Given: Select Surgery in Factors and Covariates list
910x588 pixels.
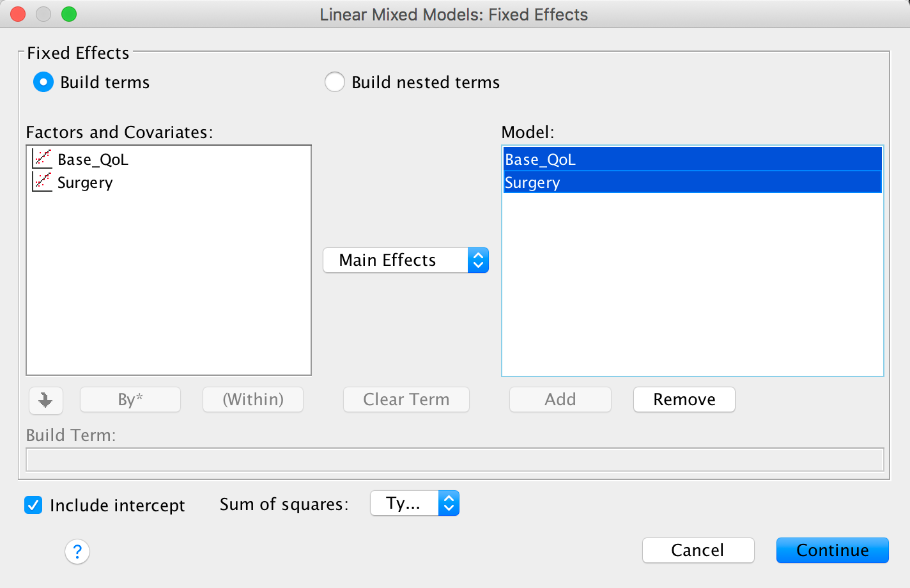Looking at the screenshot, I should [x=85, y=182].
